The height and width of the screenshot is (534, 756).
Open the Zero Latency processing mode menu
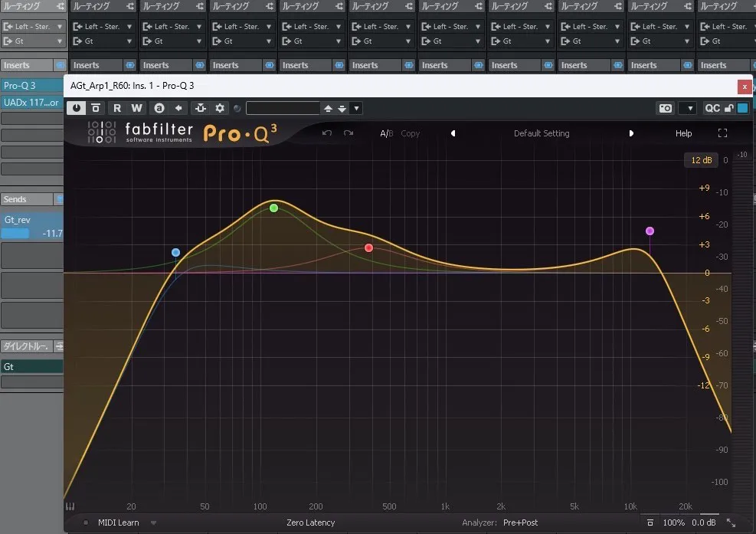310,523
